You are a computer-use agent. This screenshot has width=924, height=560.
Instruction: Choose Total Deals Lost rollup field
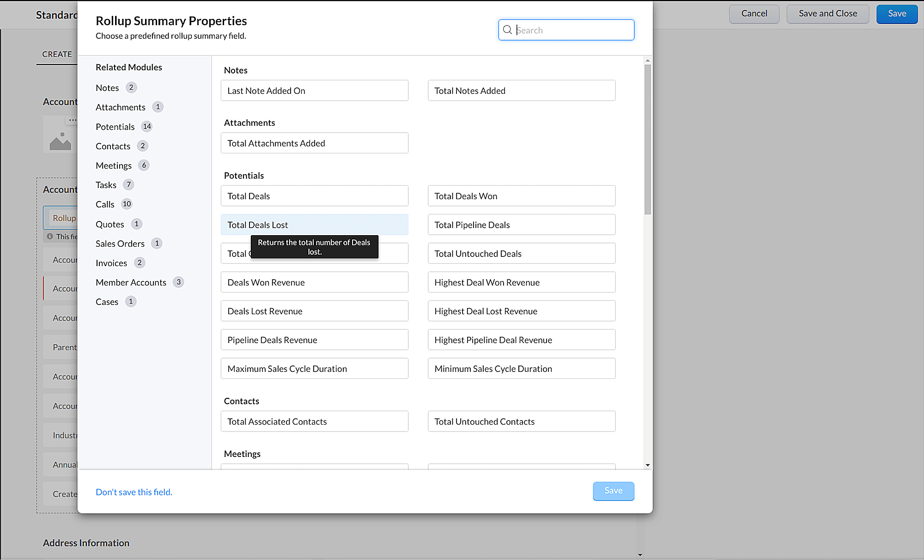314,225
